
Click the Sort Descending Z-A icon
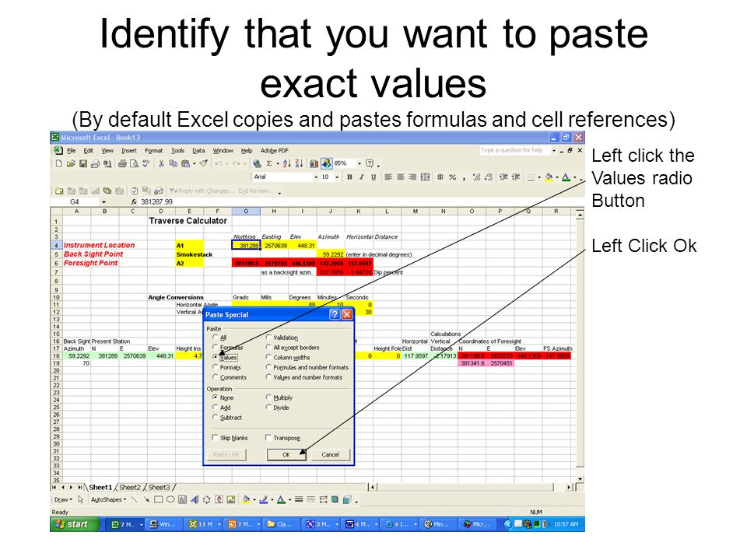point(299,164)
